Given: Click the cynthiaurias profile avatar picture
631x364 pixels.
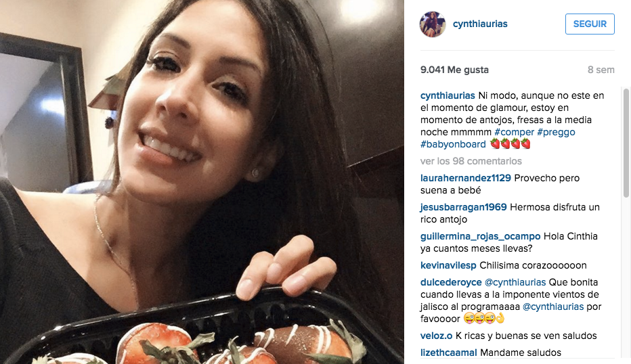Looking at the screenshot, I should [x=433, y=24].
